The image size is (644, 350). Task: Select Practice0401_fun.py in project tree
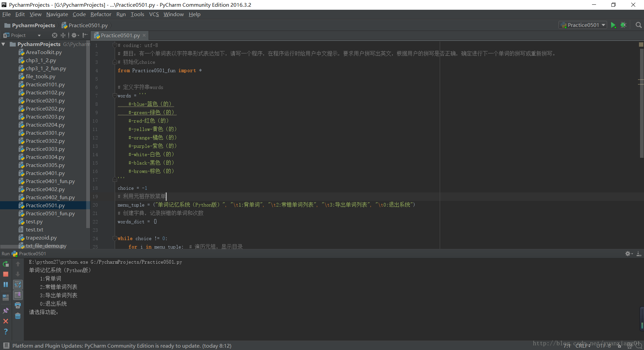50,181
